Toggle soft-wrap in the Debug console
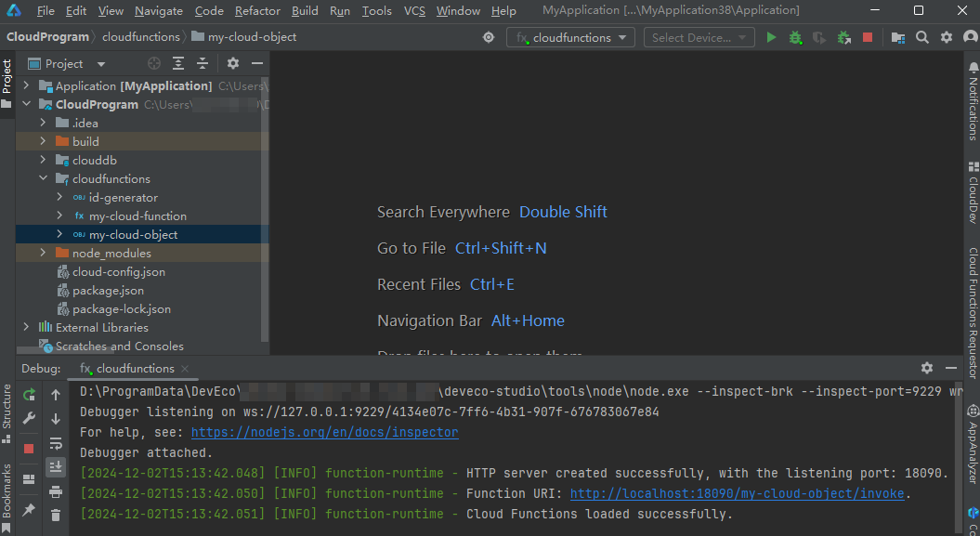Image resolution: width=980 pixels, height=536 pixels. (56, 443)
